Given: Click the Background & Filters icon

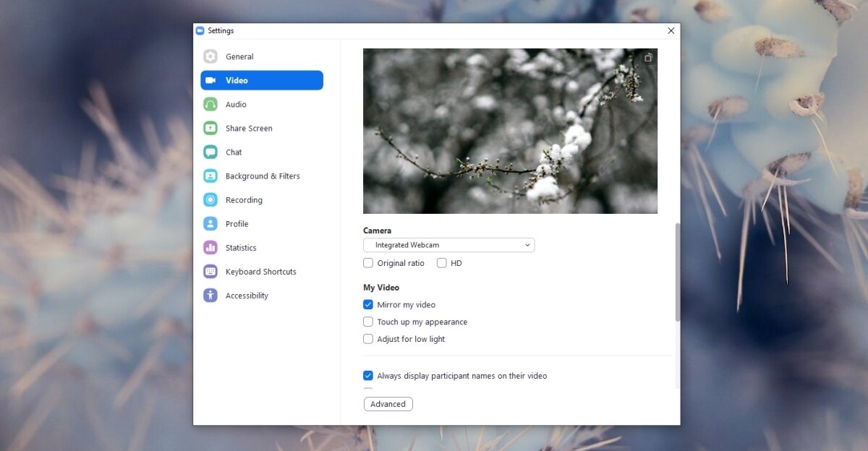Looking at the screenshot, I should click(210, 176).
